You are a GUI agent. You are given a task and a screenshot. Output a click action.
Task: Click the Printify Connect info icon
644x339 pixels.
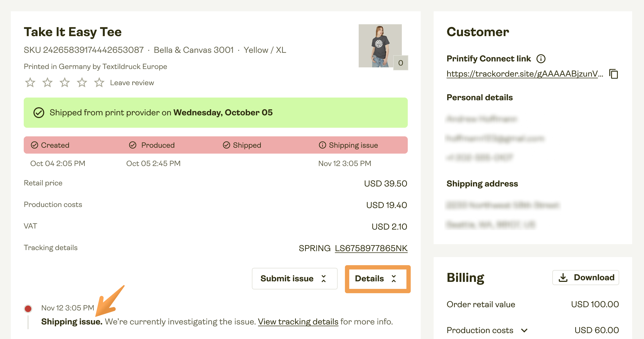pyautogui.click(x=541, y=59)
